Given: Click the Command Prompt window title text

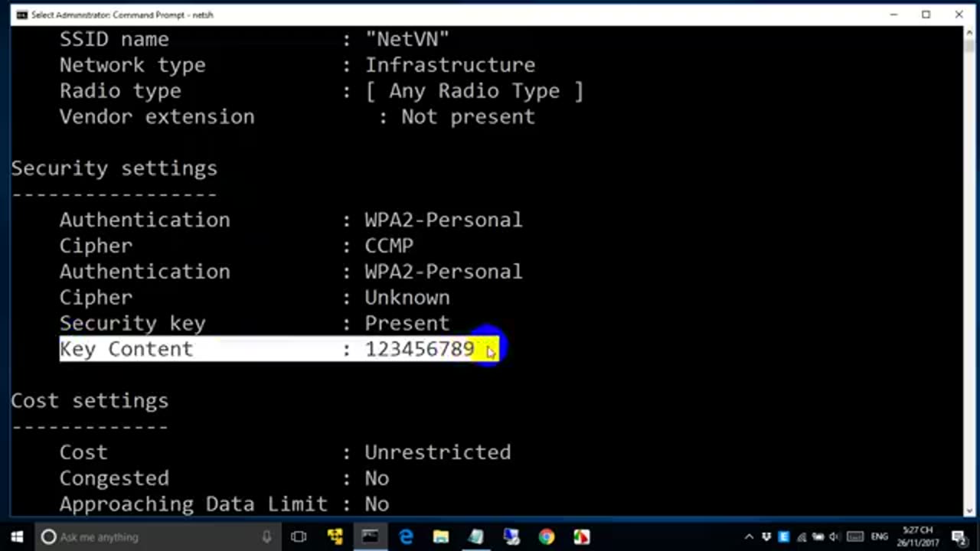Looking at the screenshot, I should click(122, 15).
